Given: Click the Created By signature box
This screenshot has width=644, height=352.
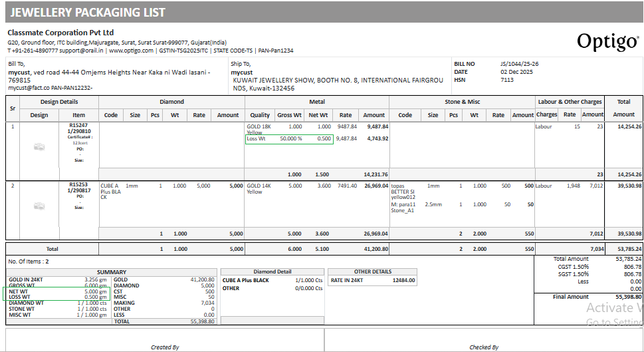Looking at the screenshot, I should [x=165, y=339].
